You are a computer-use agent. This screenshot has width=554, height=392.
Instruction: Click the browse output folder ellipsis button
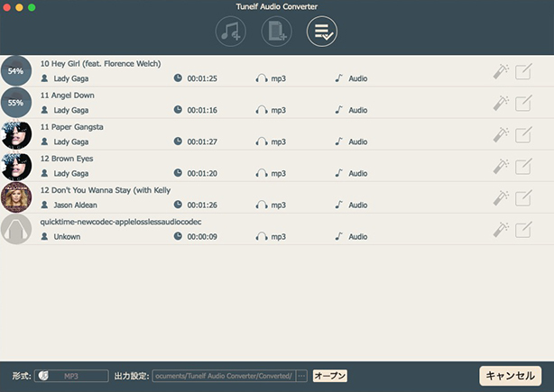pos(301,376)
